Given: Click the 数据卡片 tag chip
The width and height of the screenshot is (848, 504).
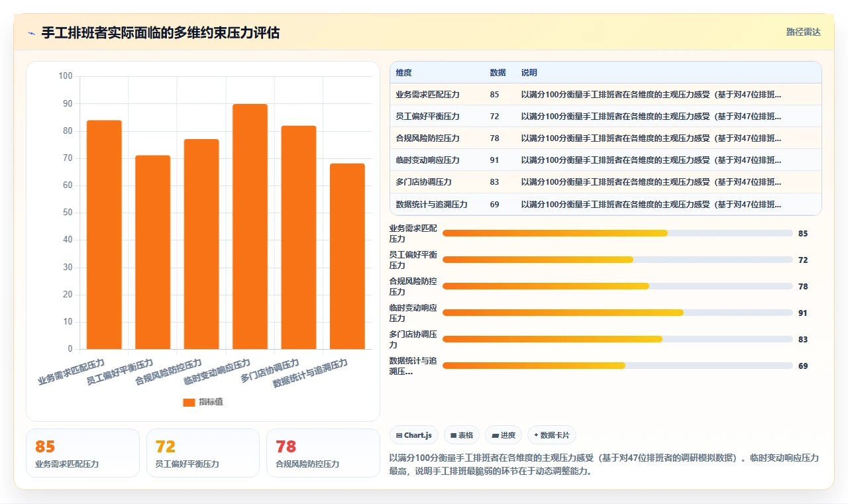Looking at the screenshot, I should point(552,435).
